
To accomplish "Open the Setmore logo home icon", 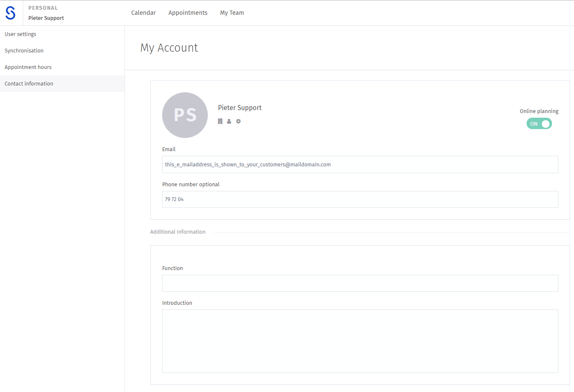I will (x=10, y=13).
